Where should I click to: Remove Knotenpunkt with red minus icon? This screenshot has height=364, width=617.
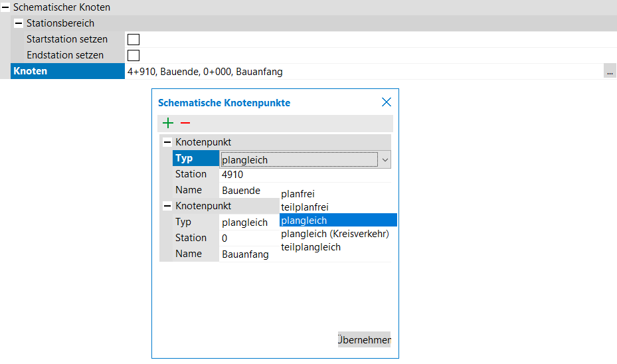coord(185,123)
